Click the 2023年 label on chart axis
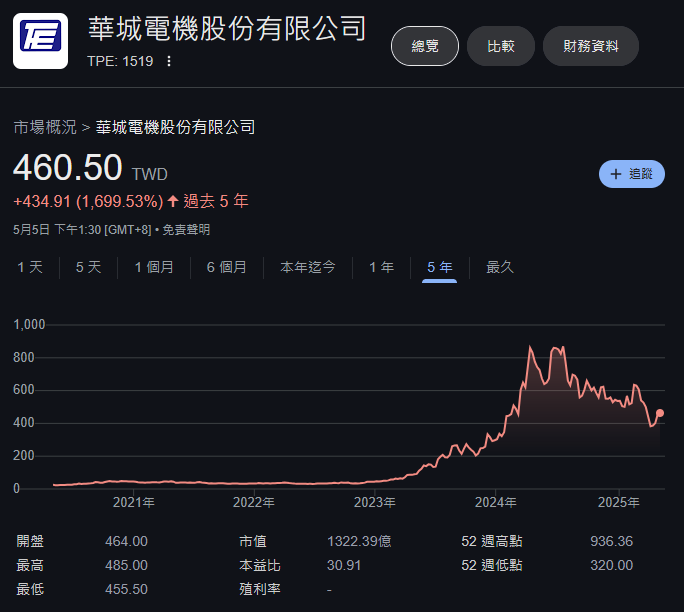This screenshot has width=684, height=612. 375,503
